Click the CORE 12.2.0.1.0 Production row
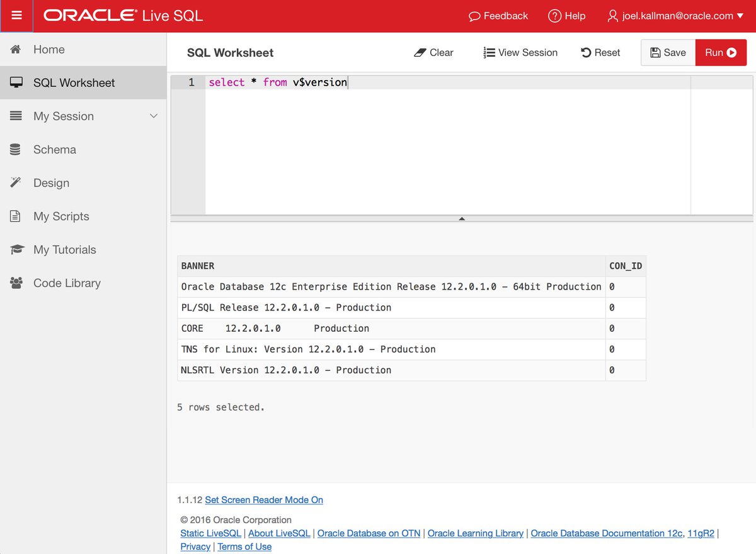 411,328
